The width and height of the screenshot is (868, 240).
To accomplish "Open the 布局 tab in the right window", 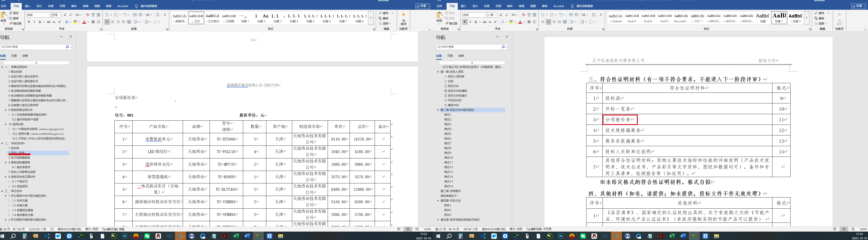I will pos(487,6).
